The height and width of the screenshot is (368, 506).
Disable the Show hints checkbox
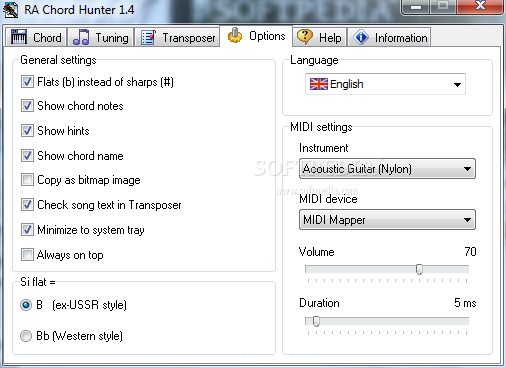(x=27, y=131)
